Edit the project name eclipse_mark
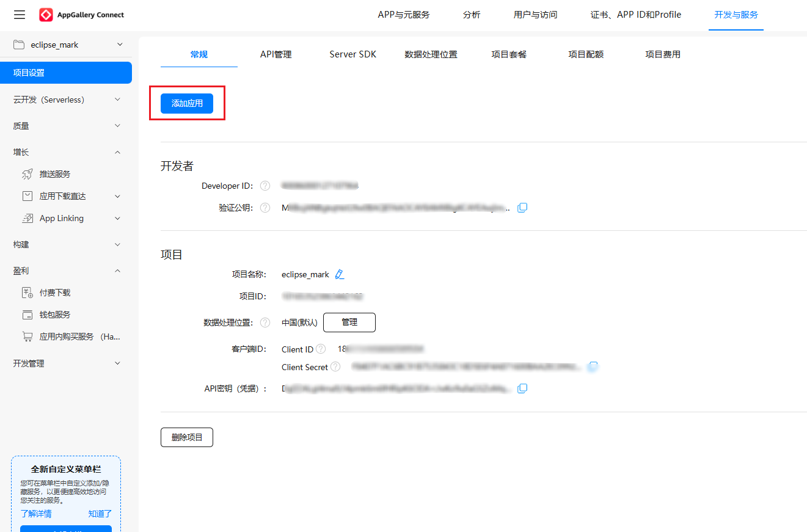Image resolution: width=807 pixels, height=532 pixels. tap(340, 274)
